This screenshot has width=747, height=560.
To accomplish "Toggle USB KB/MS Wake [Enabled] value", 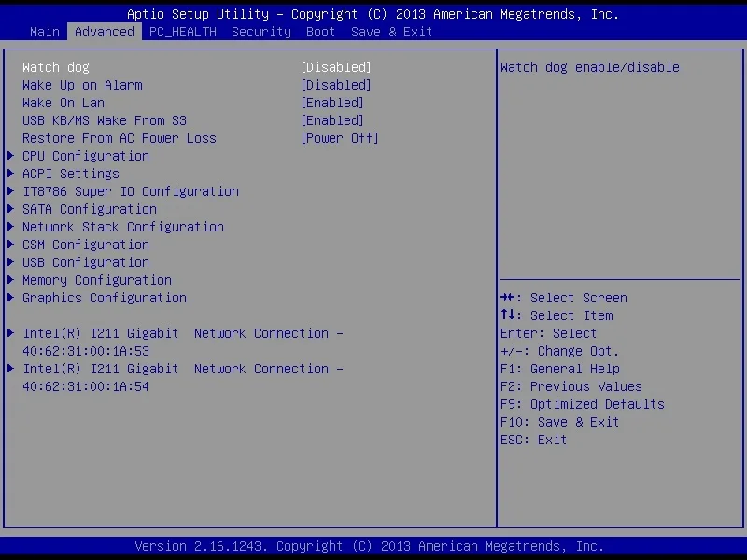I will (x=332, y=120).
